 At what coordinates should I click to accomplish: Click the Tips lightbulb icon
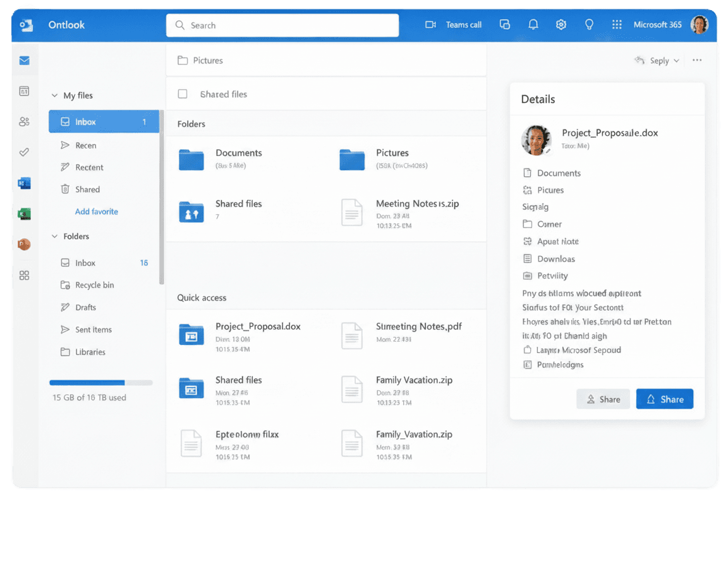pos(589,25)
